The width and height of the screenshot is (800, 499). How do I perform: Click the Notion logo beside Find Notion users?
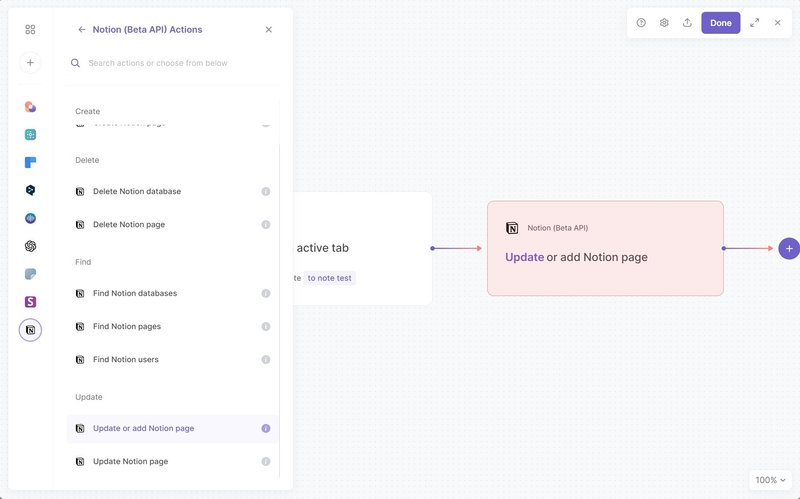click(80, 360)
